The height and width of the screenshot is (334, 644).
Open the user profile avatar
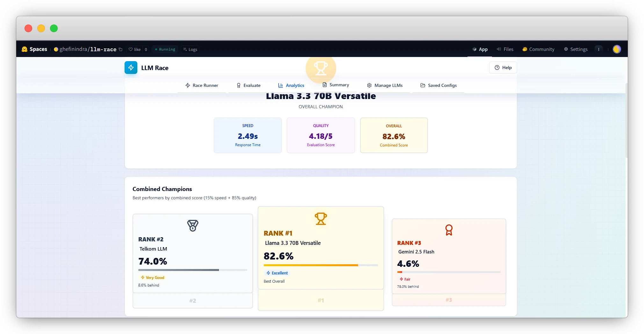click(x=617, y=49)
